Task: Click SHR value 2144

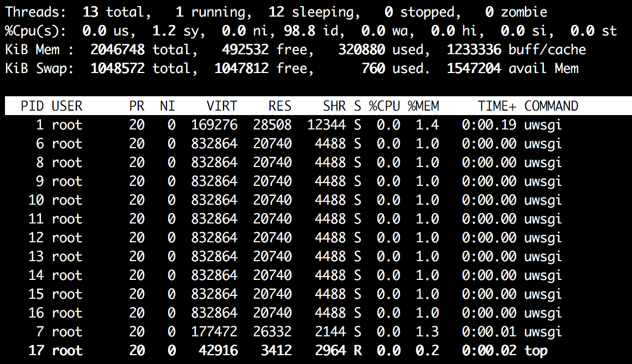Action: tap(330, 331)
